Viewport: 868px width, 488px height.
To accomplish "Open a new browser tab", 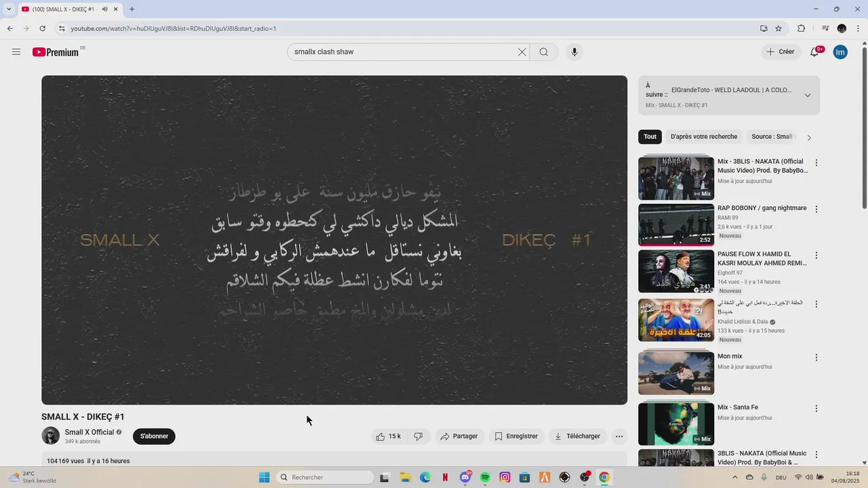I will [x=132, y=9].
